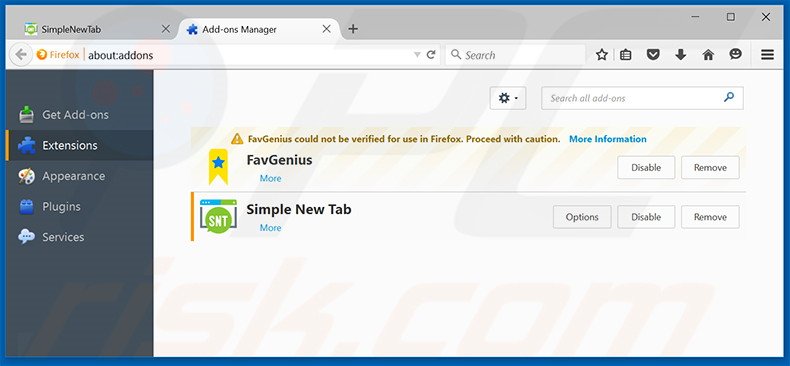Click the Simple New Tab SNT icon
The image size is (790, 366).
click(218, 217)
